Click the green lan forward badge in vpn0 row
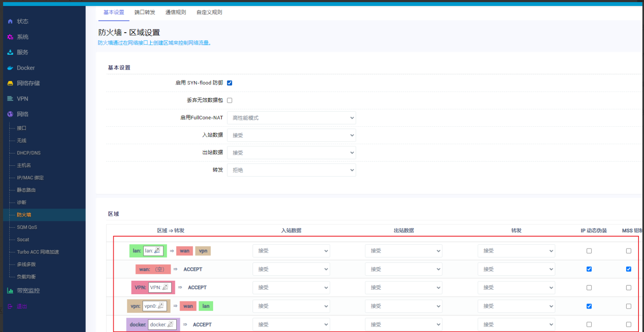 205,306
